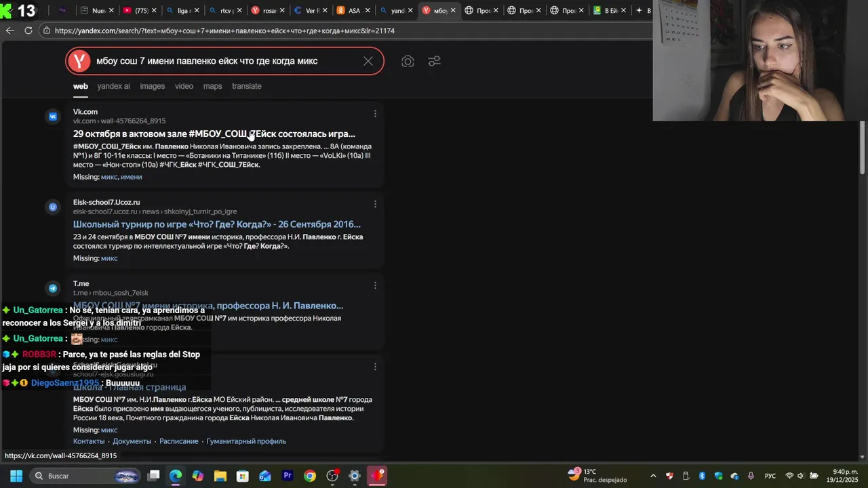
Task: Click the vk.com › wall-45766264_8915 breadcrumb
Action: [x=119, y=121]
